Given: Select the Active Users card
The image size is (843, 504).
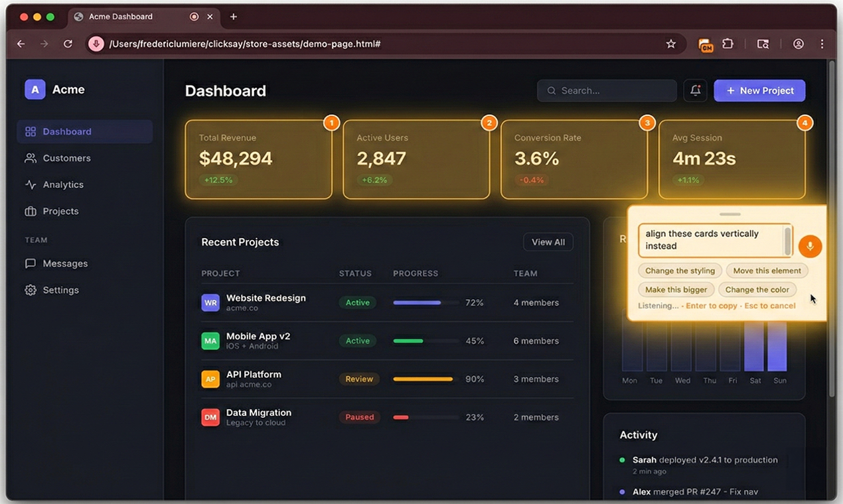Looking at the screenshot, I should click(416, 159).
